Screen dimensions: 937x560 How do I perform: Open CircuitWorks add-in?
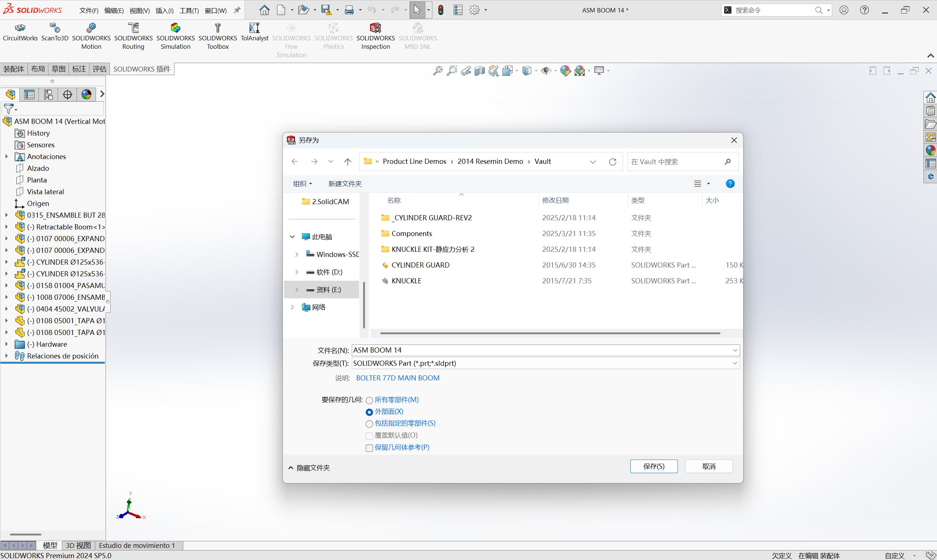click(20, 33)
